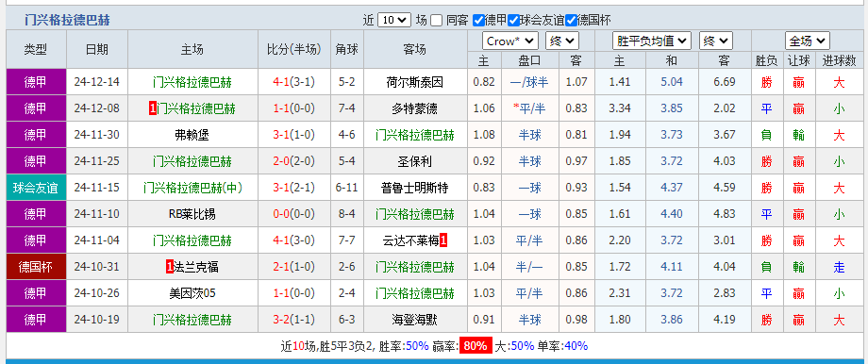Click the 进球数 column header
The width and height of the screenshot is (868, 364).
839,60
